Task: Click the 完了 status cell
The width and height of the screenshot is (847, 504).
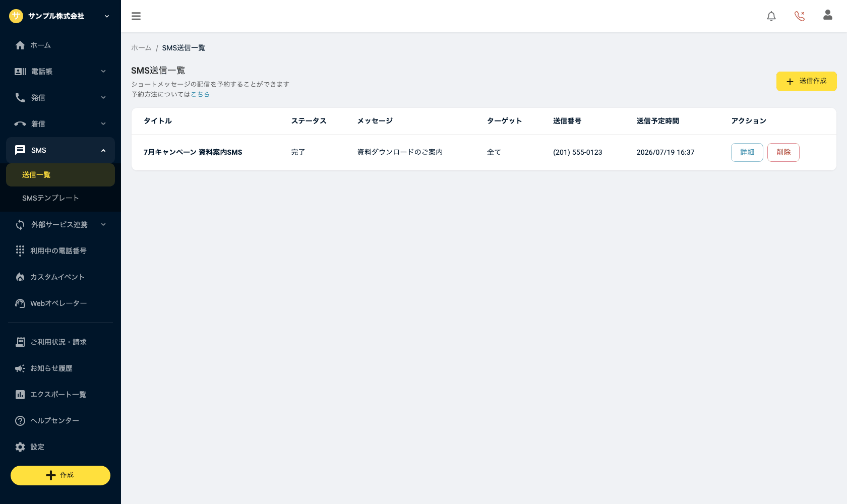Action: 298,152
